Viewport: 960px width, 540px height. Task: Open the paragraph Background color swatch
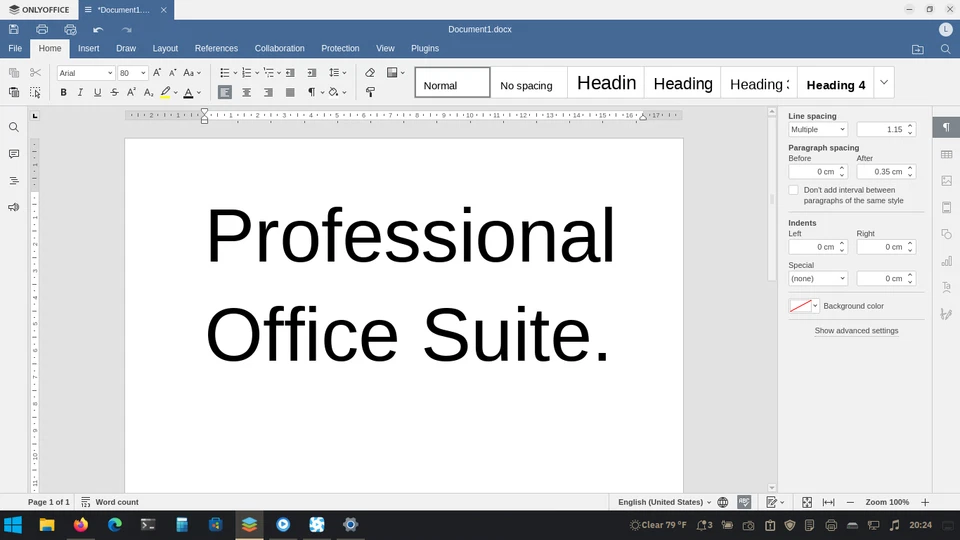coord(803,306)
